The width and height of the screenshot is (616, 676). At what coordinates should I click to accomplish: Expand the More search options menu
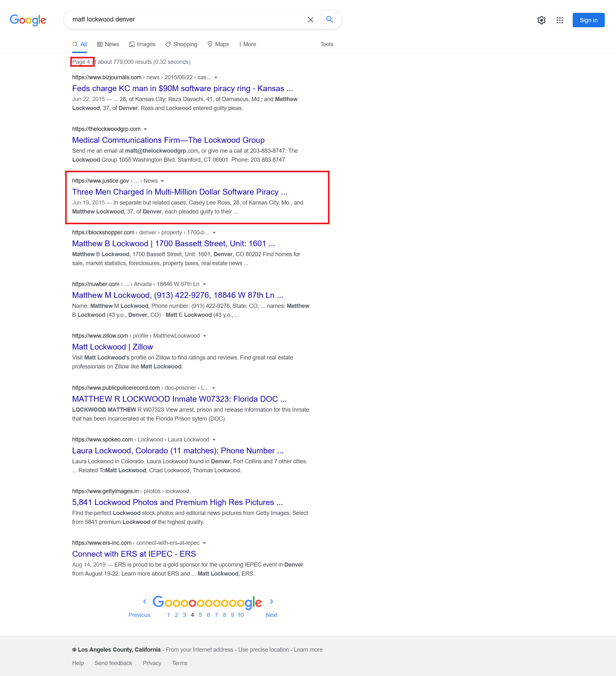point(247,44)
